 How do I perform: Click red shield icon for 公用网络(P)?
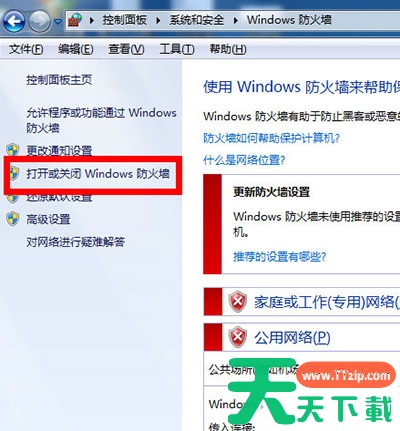pos(238,337)
